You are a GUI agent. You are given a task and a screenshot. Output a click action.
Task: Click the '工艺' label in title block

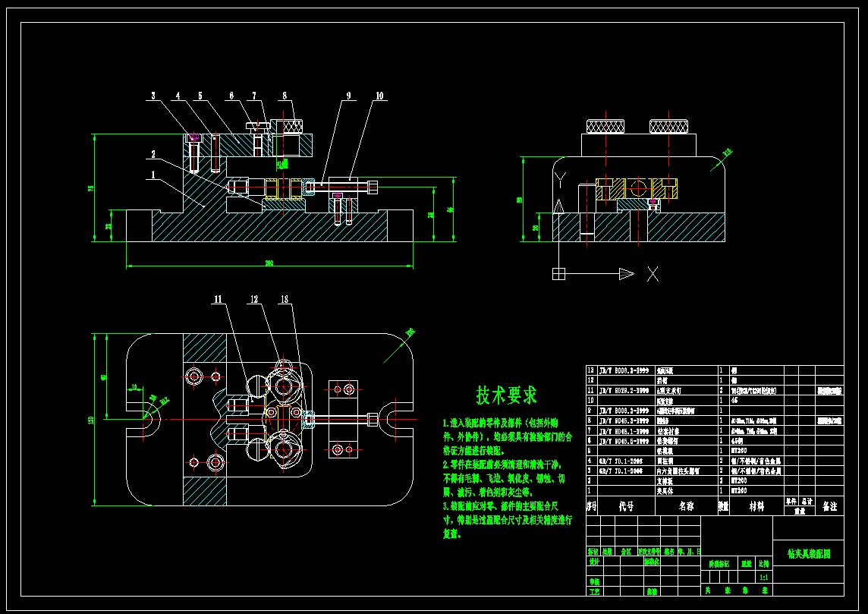coord(594,592)
